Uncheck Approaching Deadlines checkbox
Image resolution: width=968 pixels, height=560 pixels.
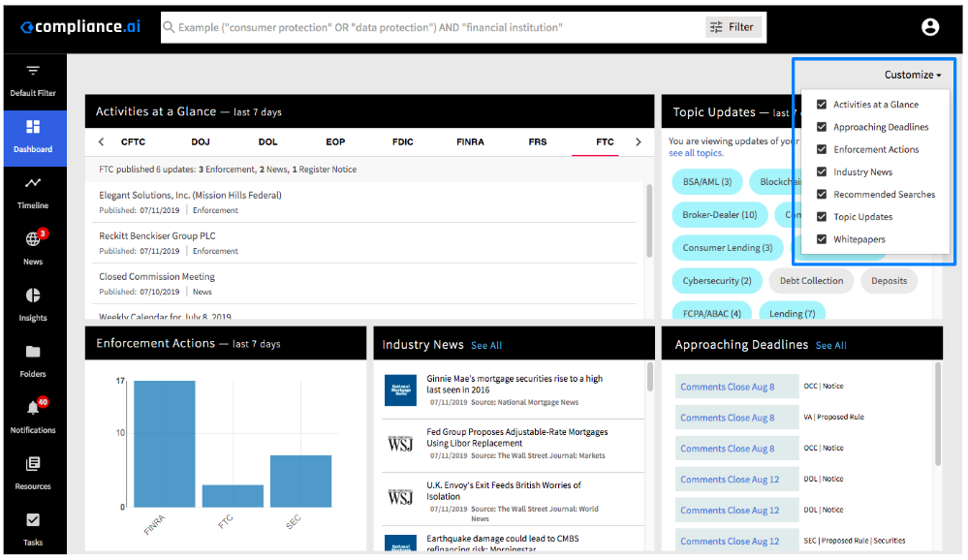click(x=821, y=127)
